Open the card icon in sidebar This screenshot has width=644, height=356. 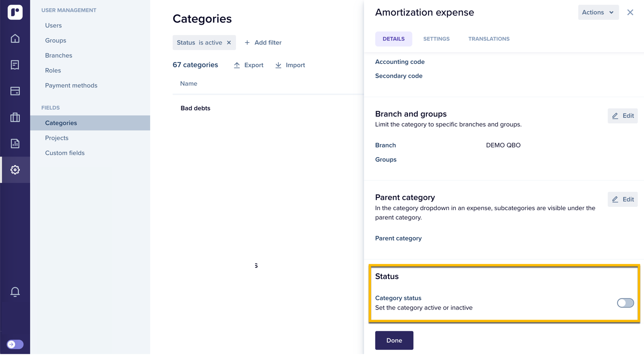click(x=15, y=91)
